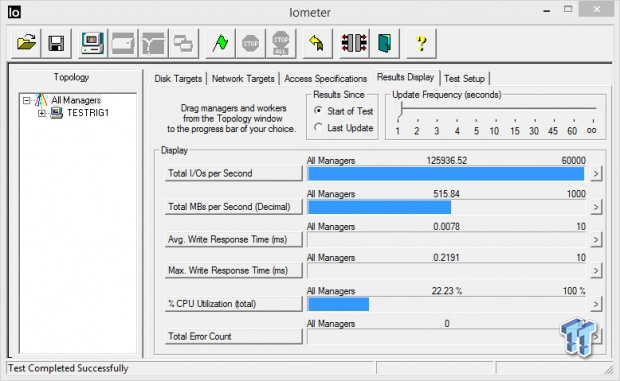Select TESTRIG1 computer icon in Topology
620x381 pixels.
pos(57,113)
